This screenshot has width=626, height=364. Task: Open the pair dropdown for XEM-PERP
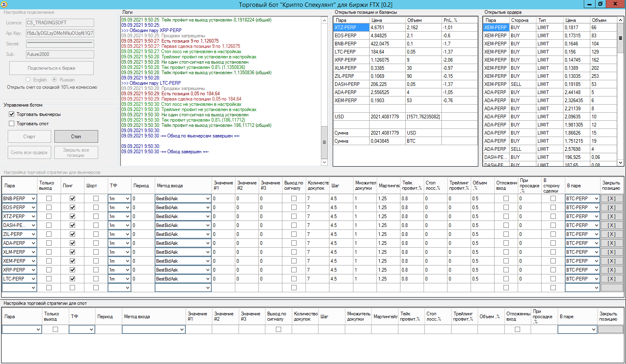[x=33, y=261]
